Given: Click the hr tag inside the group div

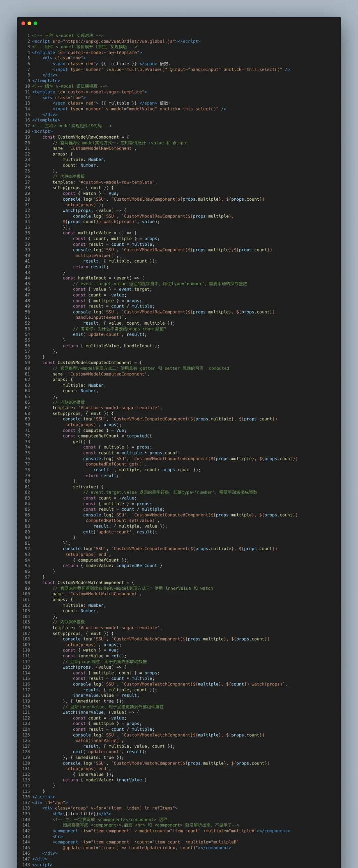Looking at the screenshot, I should coord(58,836).
